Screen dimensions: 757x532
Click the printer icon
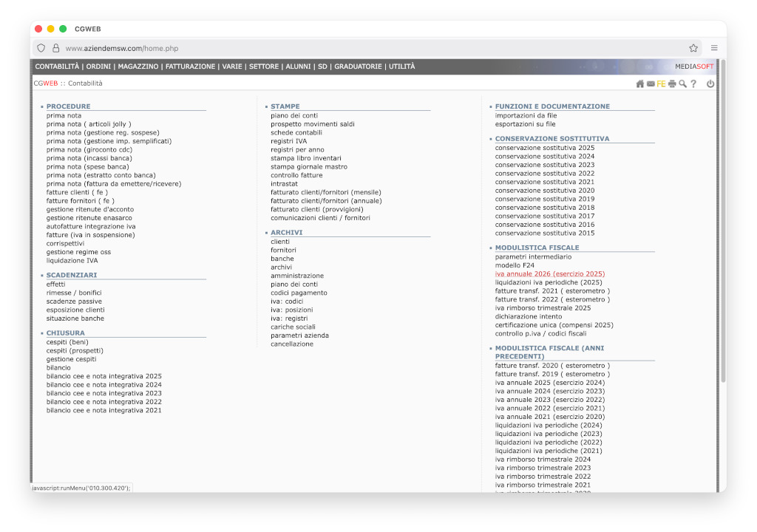672,83
